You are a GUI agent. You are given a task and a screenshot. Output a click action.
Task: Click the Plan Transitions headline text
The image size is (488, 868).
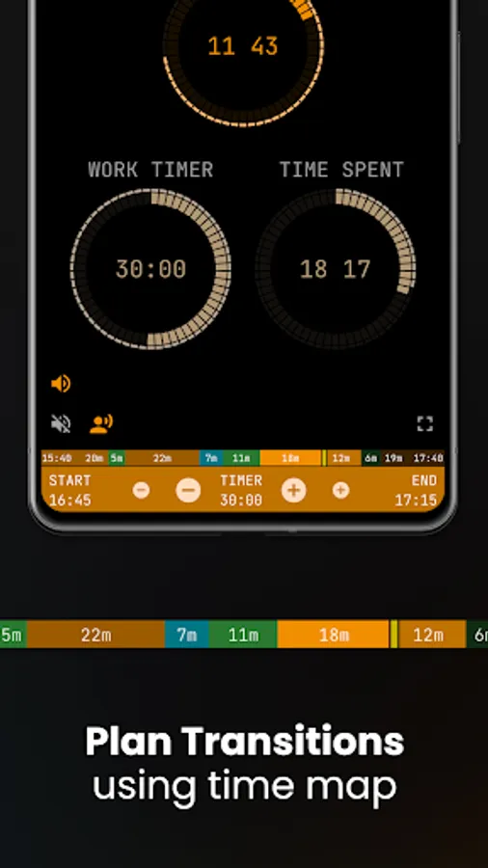[x=245, y=742]
